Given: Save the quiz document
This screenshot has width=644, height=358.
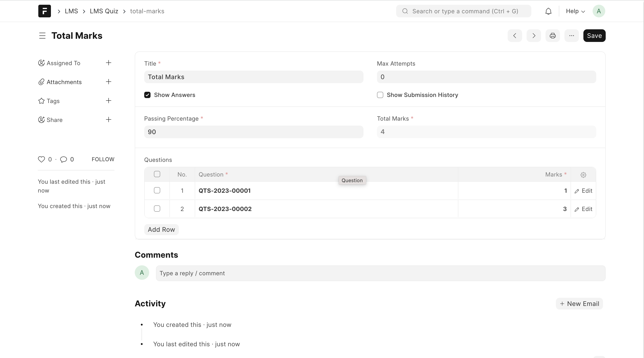Looking at the screenshot, I should coord(594,36).
